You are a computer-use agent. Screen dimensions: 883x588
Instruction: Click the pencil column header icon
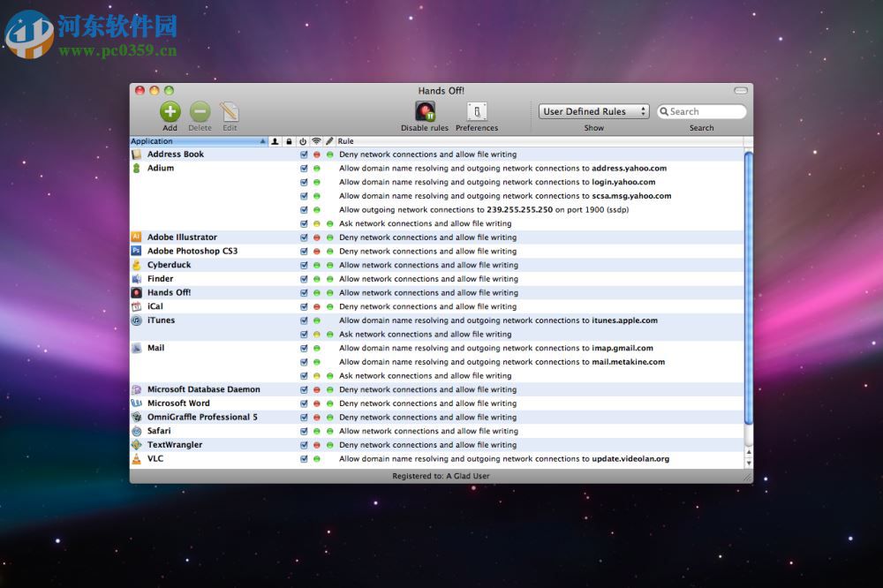tap(328, 140)
